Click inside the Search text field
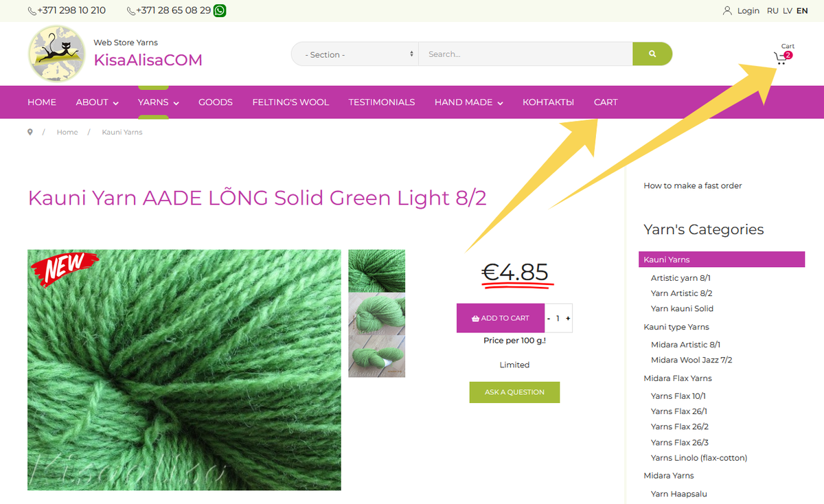This screenshot has width=824, height=504. click(x=525, y=54)
